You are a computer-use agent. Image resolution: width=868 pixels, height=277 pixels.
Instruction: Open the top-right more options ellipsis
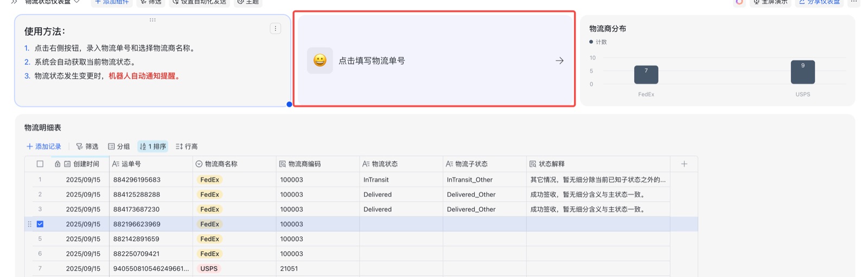pos(854,2)
